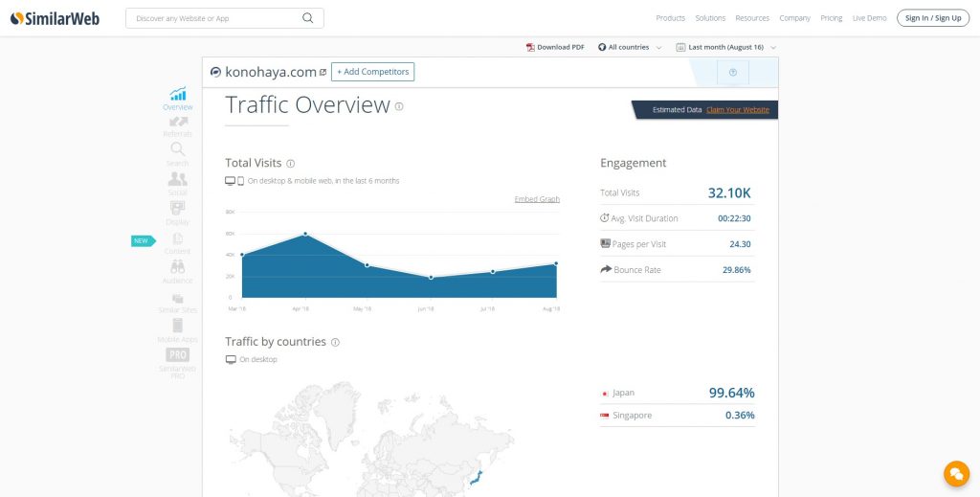Open the Audience sidebar section
This screenshot has height=497, width=980.
click(177, 272)
